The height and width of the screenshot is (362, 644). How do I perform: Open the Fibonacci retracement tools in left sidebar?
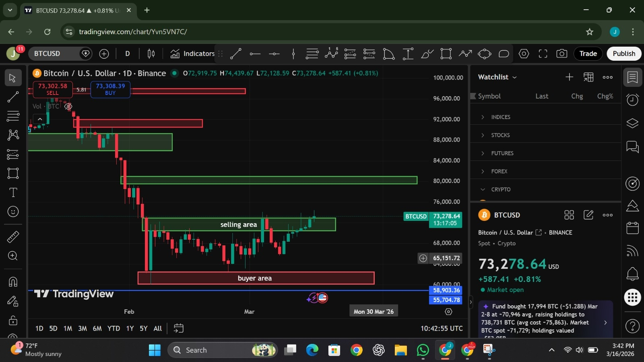point(13,116)
